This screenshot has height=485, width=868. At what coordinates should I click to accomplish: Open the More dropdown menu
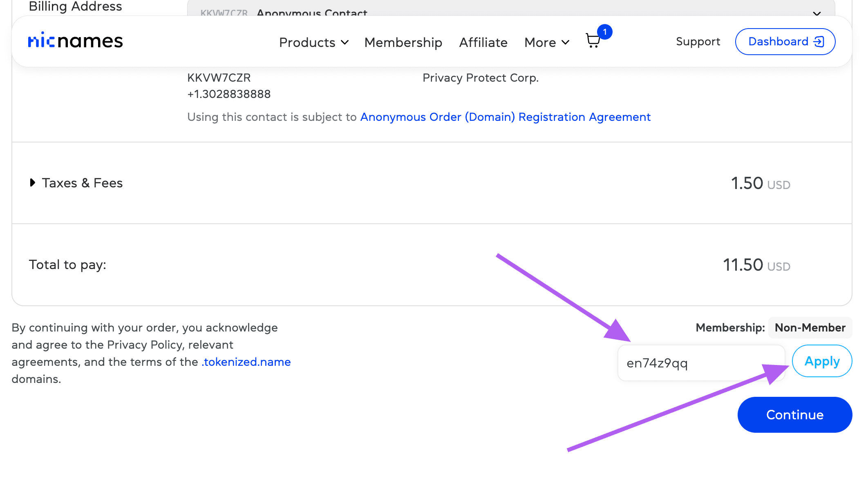tap(546, 42)
